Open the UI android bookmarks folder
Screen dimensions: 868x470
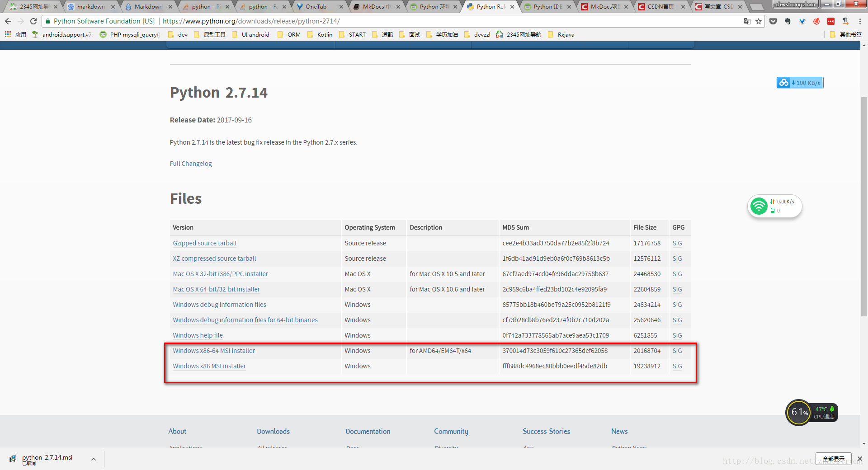pos(251,34)
